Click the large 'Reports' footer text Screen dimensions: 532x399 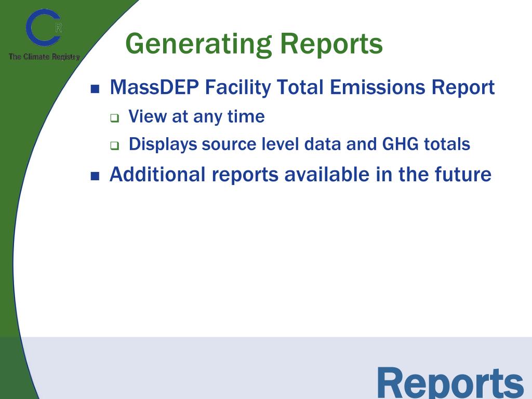click(450, 383)
